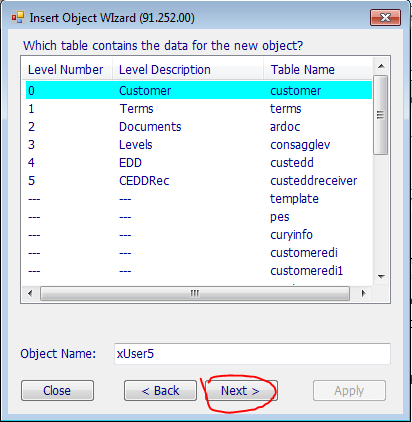Select the Customer row, level 0

[x=199, y=91]
